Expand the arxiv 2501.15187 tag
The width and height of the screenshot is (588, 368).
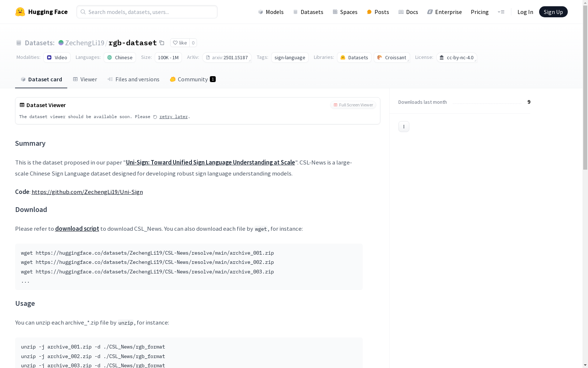click(227, 57)
